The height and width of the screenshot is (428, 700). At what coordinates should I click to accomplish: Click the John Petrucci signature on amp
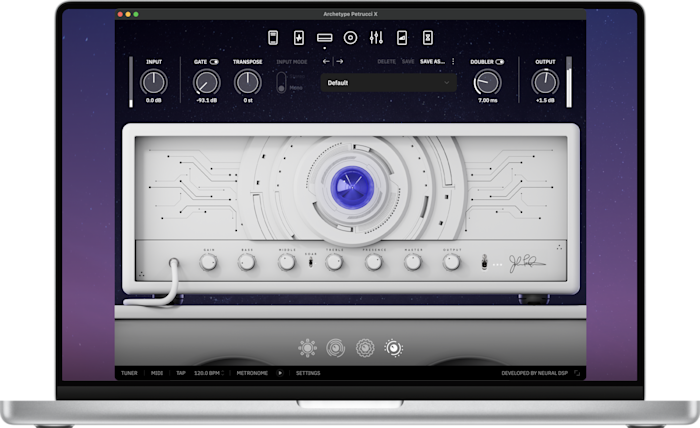tap(527, 263)
